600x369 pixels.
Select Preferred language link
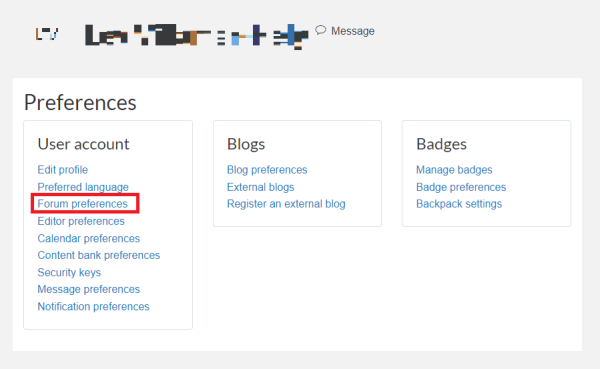pyautogui.click(x=83, y=187)
